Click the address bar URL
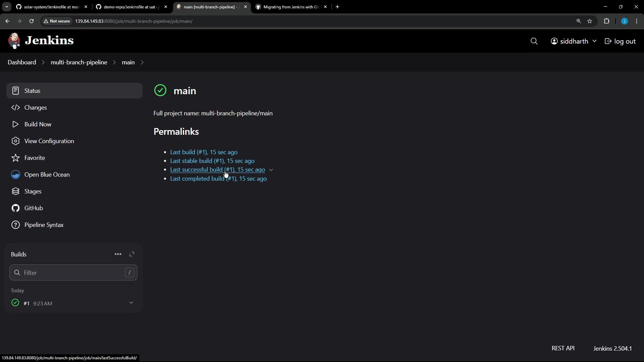 click(x=133, y=21)
